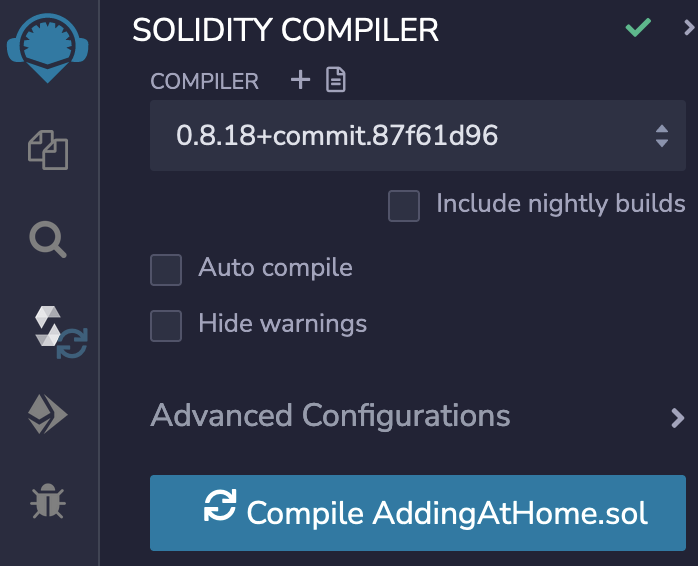Click the Remix logo home icon
698x566 pixels.
click(x=48, y=46)
